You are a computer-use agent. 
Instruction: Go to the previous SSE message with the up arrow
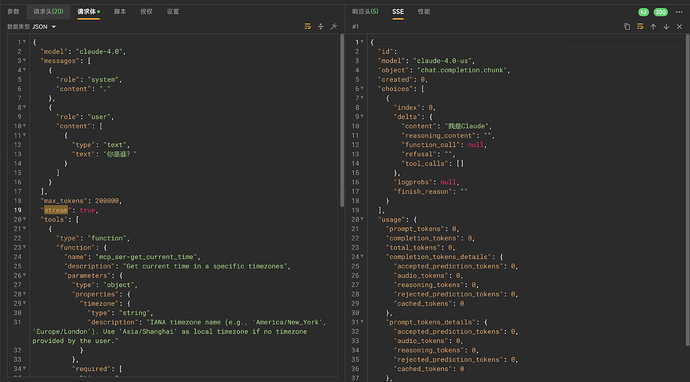click(x=653, y=26)
